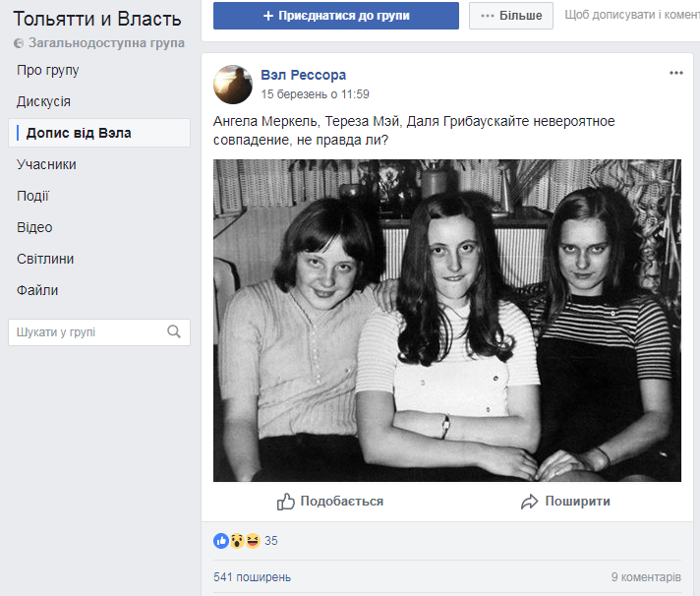Select the Світлини menu item
Screen dimensions: 700x596
[x=45, y=259]
